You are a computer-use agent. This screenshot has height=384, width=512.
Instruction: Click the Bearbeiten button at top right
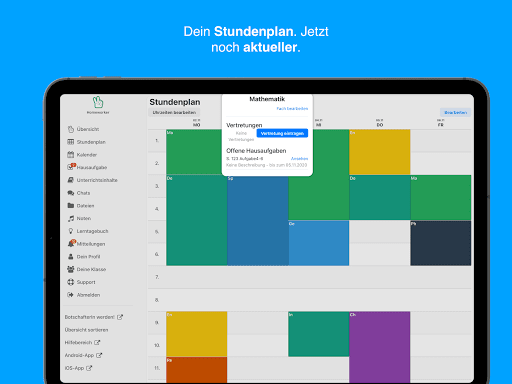pyautogui.click(x=455, y=113)
